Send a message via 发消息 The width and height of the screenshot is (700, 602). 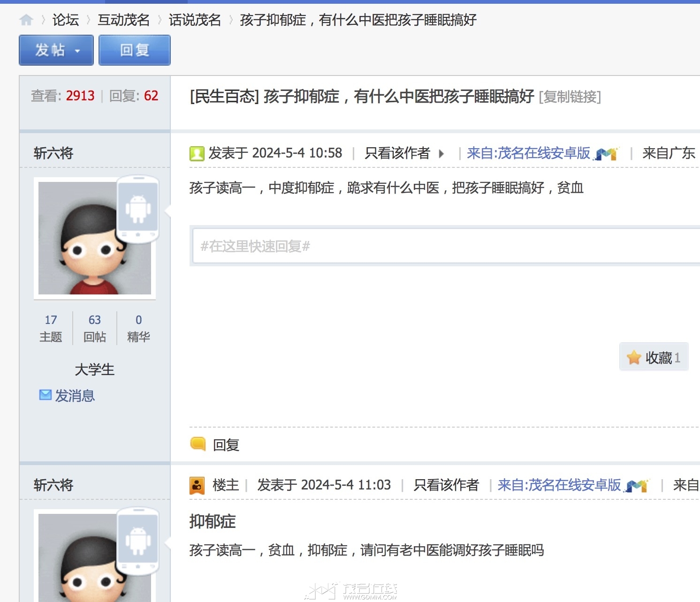pos(75,396)
